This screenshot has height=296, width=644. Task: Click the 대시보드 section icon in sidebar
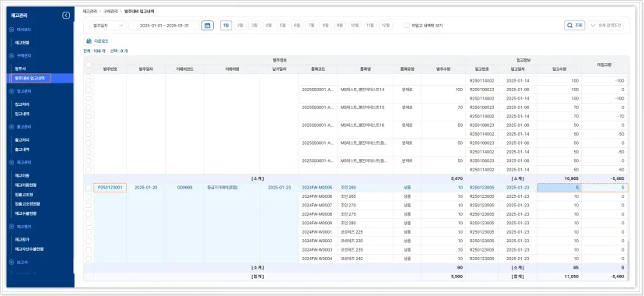[12, 30]
